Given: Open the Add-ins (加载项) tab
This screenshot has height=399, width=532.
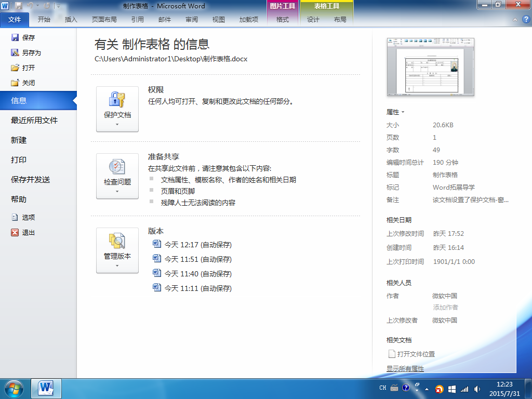Looking at the screenshot, I should pyautogui.click(x=249, y=20).
